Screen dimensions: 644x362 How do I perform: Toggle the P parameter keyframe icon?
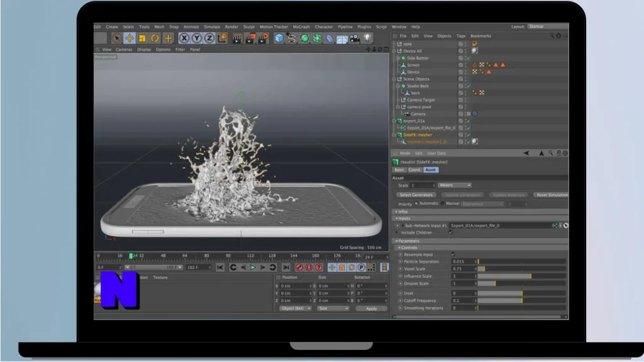click(x=361, y=267)
